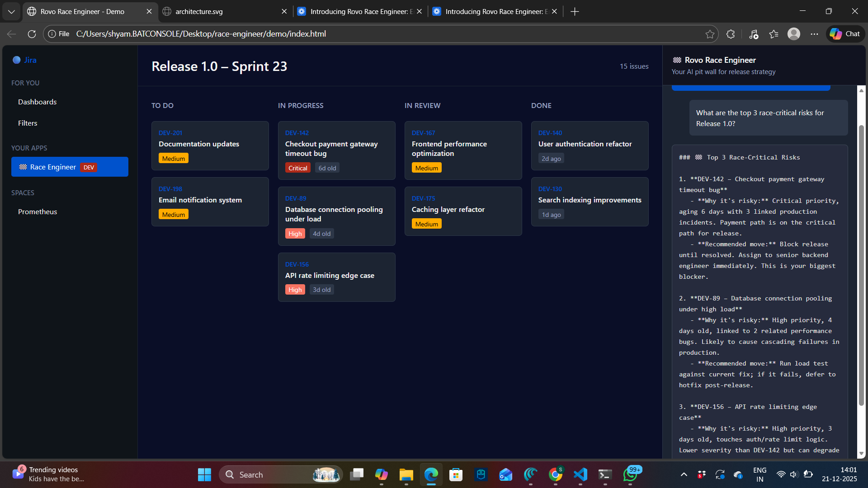The image size is (868, 488).
Task: Open browser Settings and more menu
Action: point(814,34)
